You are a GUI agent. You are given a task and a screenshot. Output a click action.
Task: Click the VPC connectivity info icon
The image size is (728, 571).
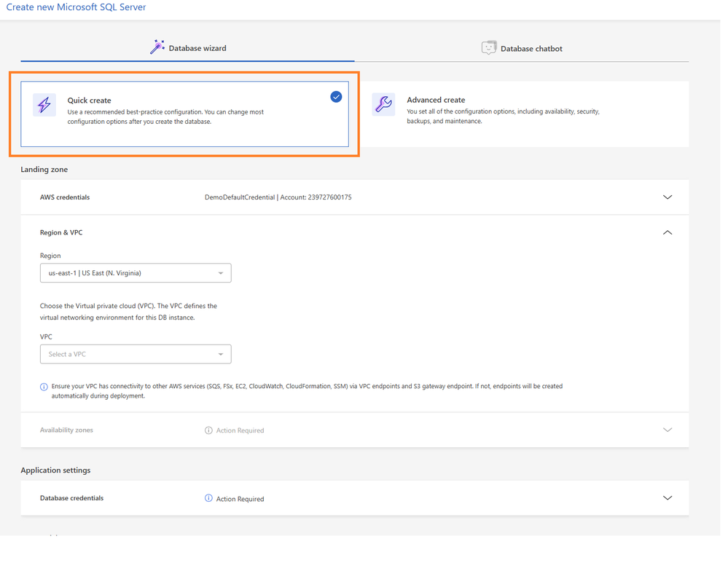[x=44, y=387]
